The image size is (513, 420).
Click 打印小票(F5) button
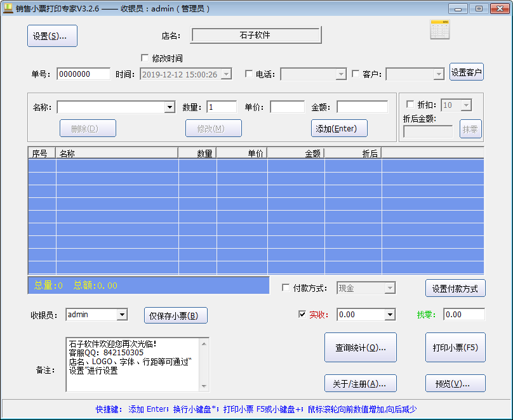pyautogui.click(x=455, y=348)
